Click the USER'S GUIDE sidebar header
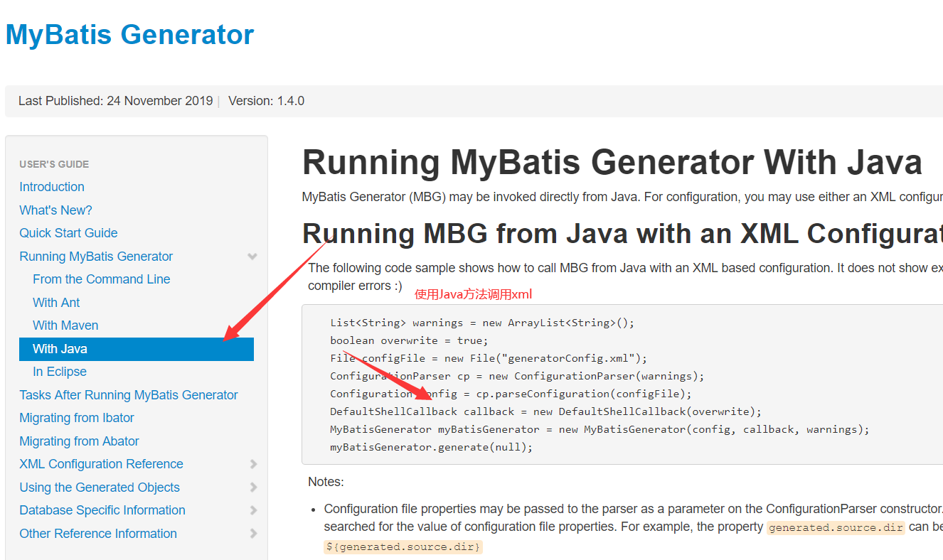 point(54,164)
